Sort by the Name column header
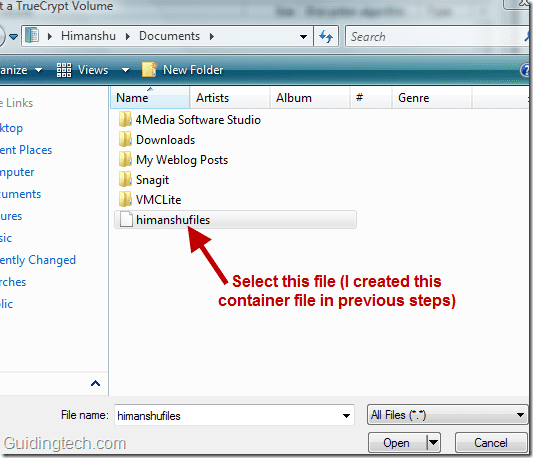Screen dimensions: 533x458 pos(150,98)
